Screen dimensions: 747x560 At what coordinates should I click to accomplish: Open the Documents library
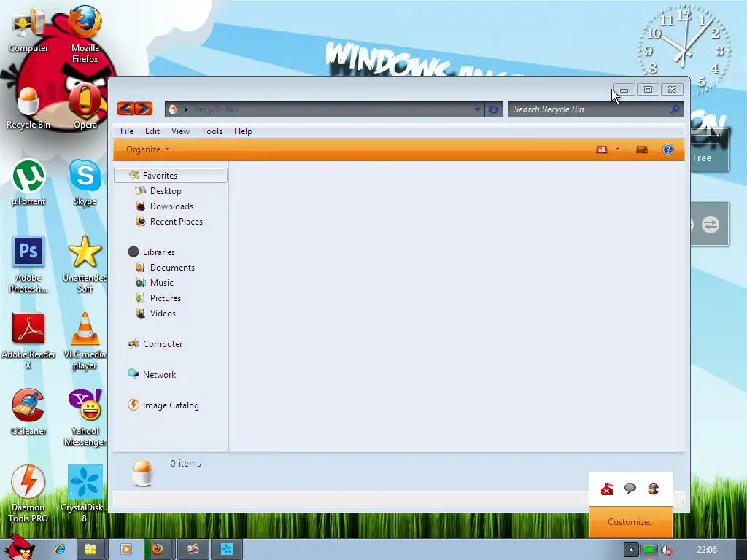(x=172, y=268)
